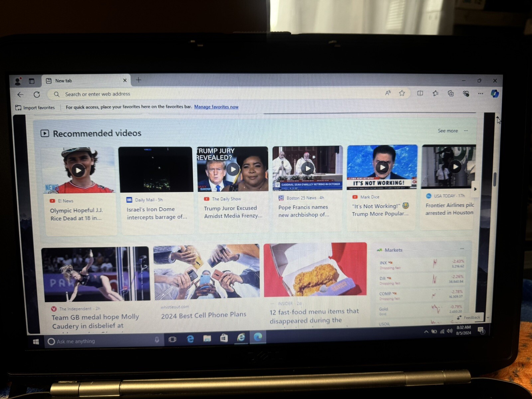The image size is (532, 399).
Task: Open the Windows Start menu
Action: (36, 341)
